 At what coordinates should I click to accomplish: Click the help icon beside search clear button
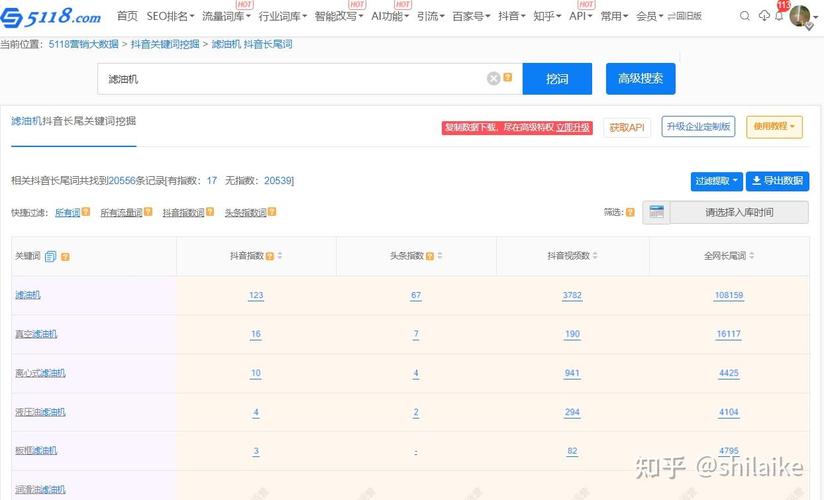point(508,77)
